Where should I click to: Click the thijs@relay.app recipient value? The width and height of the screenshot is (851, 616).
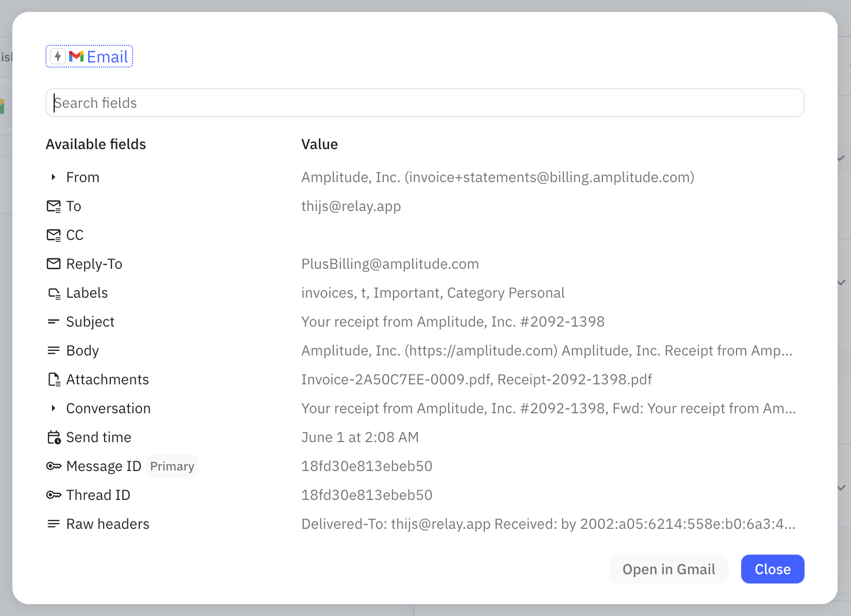[351, 206]
